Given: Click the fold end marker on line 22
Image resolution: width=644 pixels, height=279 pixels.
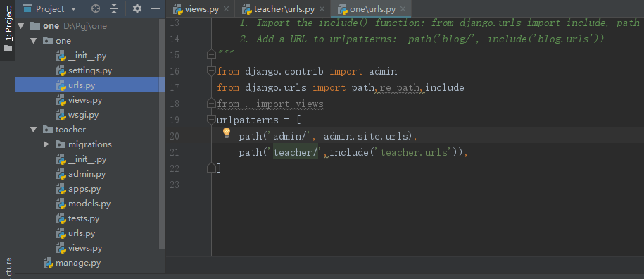Looking at the screenshot, I should (x=212, y=168).
